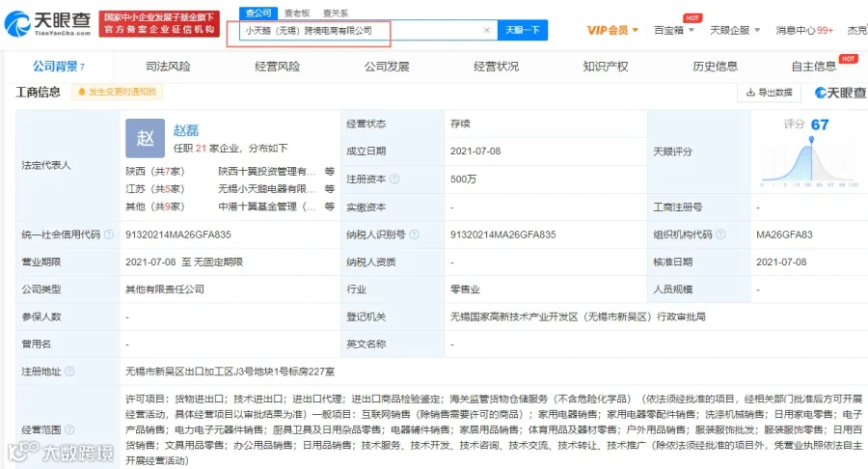Open legal representative 赵磊 link
Screen dimensions: 868x469
(186, 130)
